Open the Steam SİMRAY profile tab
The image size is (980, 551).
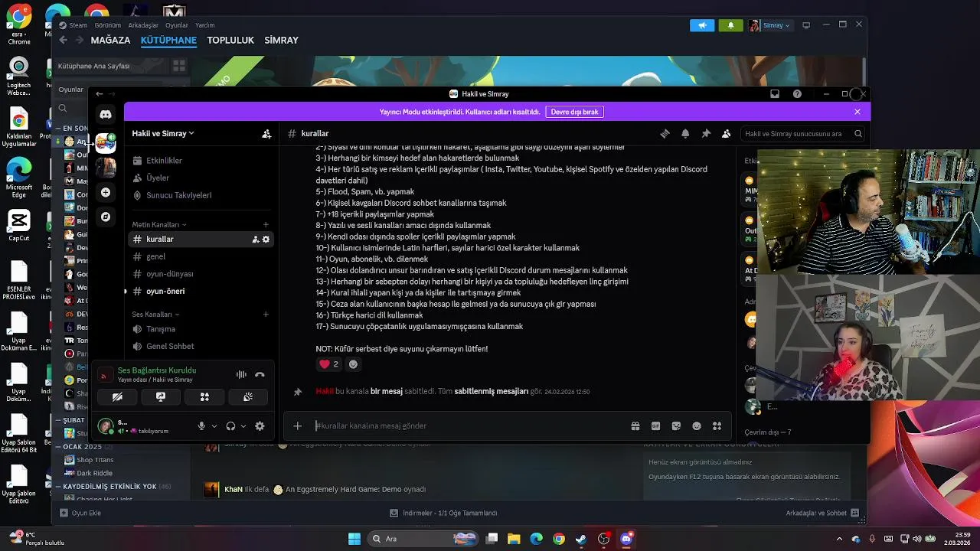tap(281, 41)
